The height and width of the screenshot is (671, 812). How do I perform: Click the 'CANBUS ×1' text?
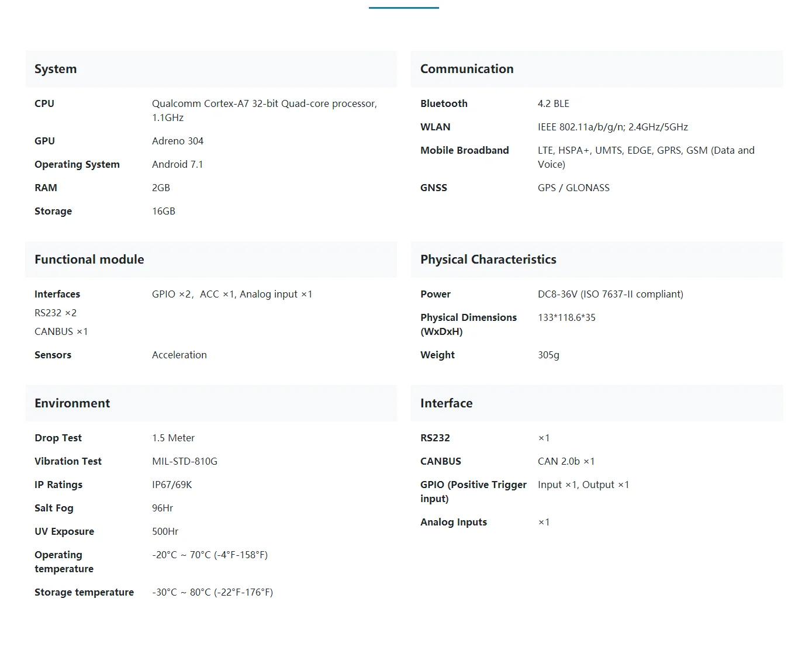[x=61, y=331]
